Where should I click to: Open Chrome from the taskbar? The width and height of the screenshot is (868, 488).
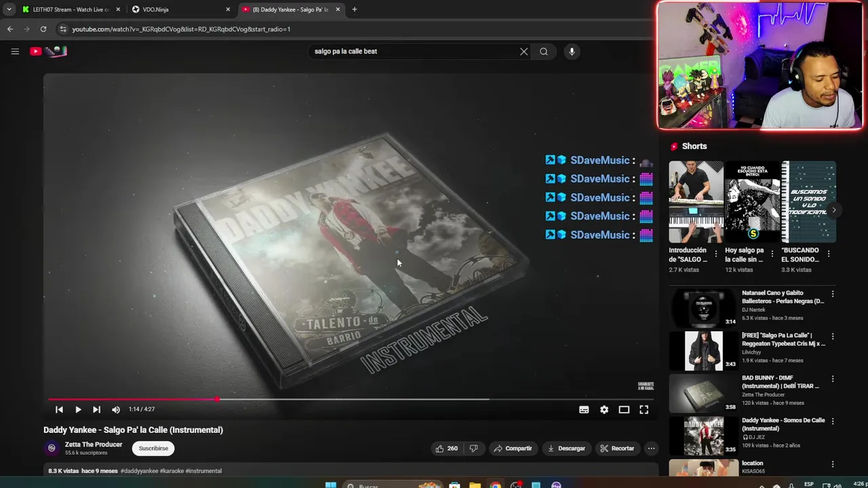(496, 485)
